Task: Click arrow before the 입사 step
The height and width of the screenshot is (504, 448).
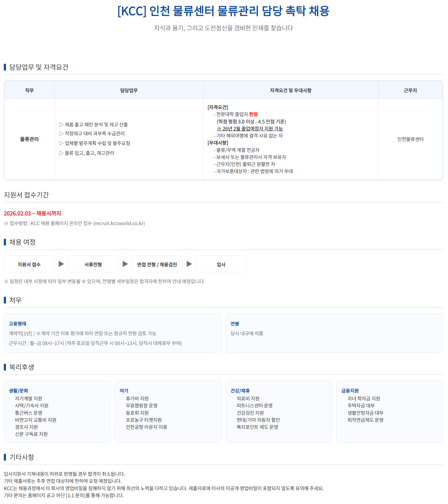Action: coord(189,264)
